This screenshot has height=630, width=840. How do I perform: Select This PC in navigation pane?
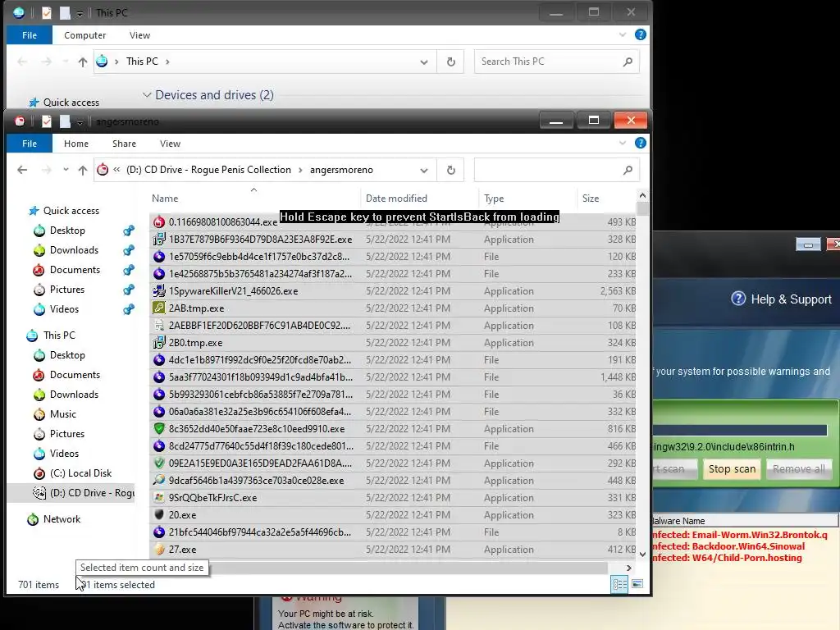tap(59, 336)
